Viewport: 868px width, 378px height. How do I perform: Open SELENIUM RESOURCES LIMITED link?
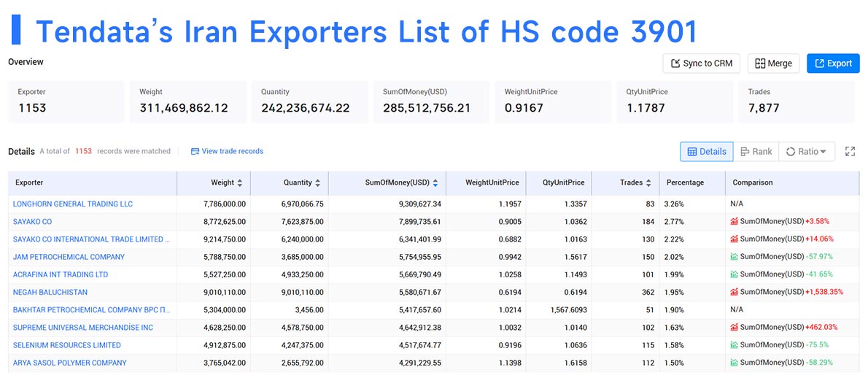(x=67, y=345)
